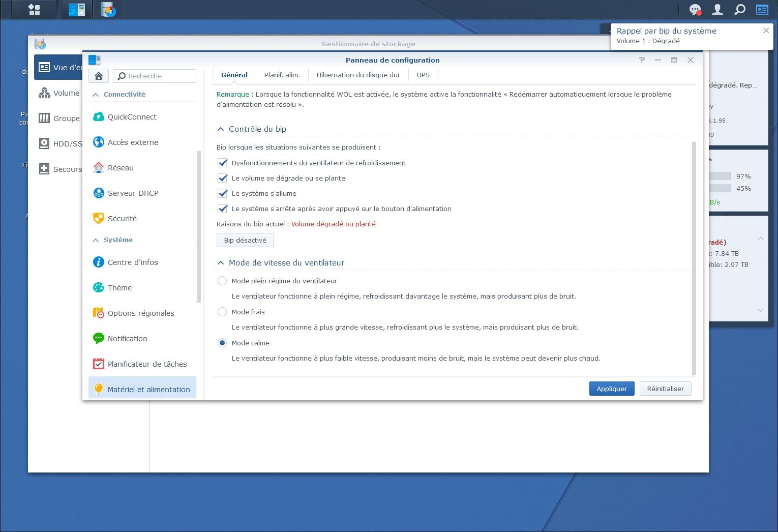Collapse Mode de vitesse du ventilateur section
Viewport: 778px width, 532px height.
point(221,263)
